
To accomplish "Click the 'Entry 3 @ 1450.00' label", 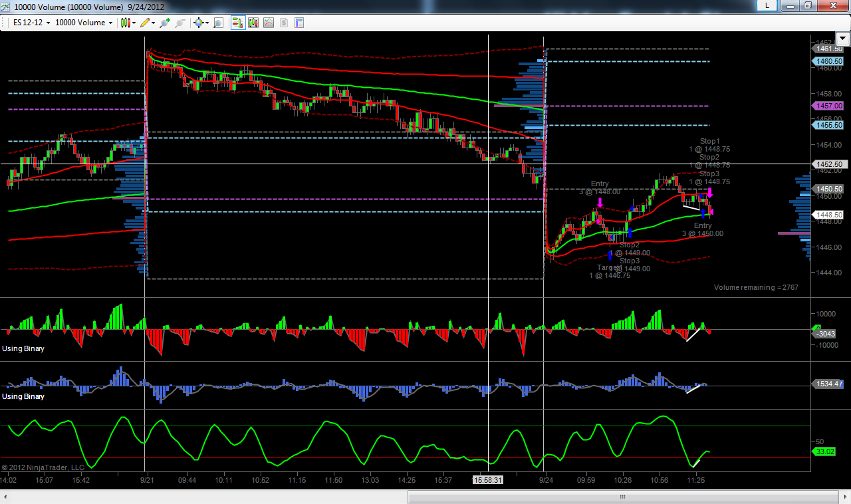I will [703, 229].
